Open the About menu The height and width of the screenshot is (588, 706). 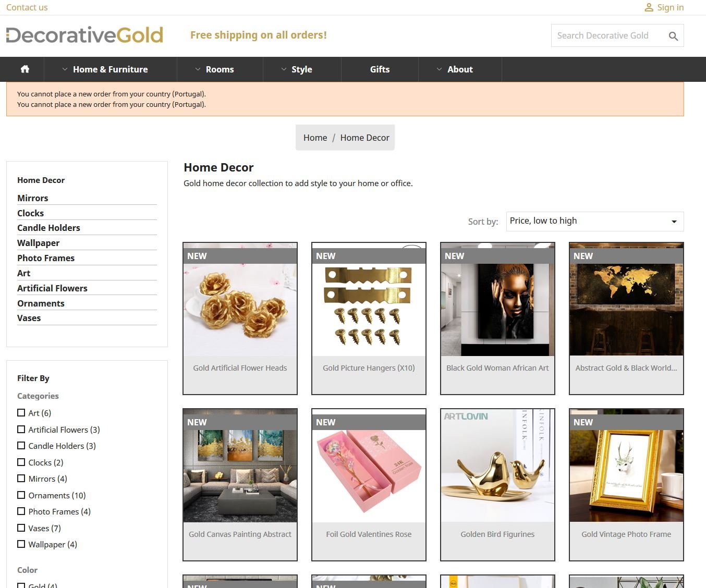pyautogui.click(x=460, y=69)
